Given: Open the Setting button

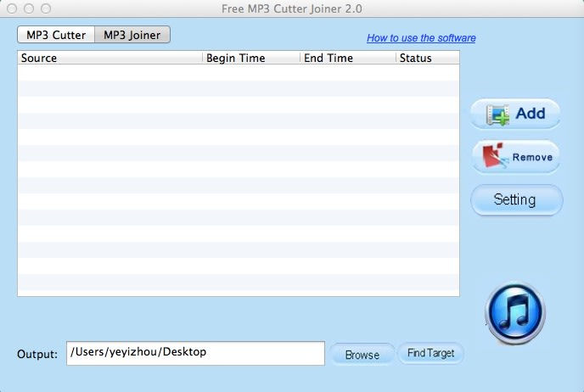Looking at the screenshot, I should tap(516, 200).
